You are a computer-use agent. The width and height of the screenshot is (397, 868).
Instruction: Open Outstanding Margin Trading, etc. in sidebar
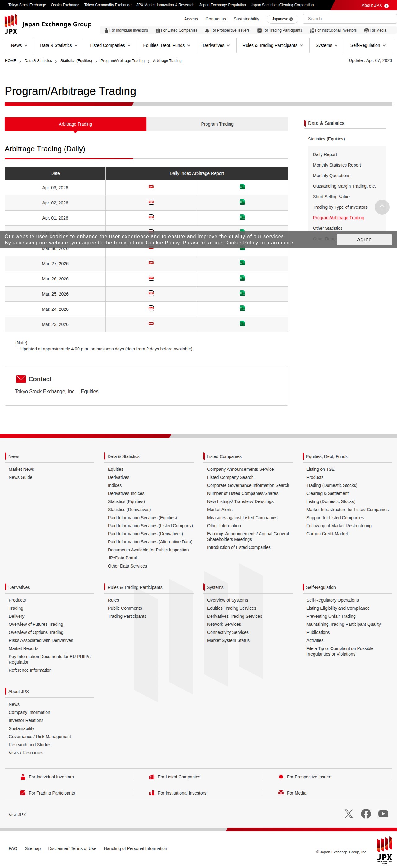(344, 186)
